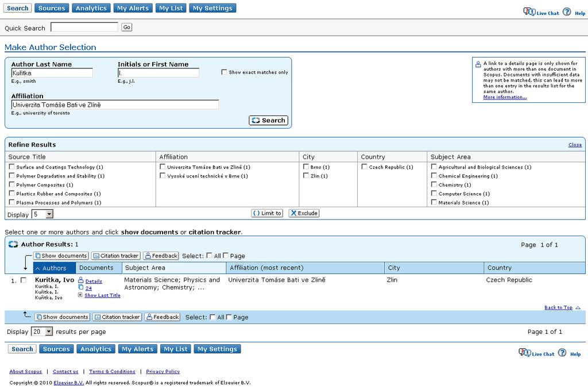Click Author Last Name field

[52, 73]
